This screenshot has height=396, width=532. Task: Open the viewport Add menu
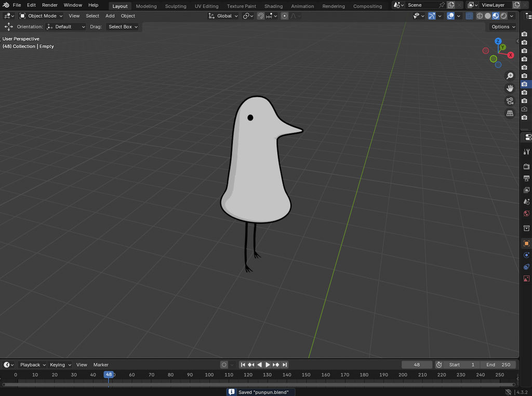click(x=110, y=16)
